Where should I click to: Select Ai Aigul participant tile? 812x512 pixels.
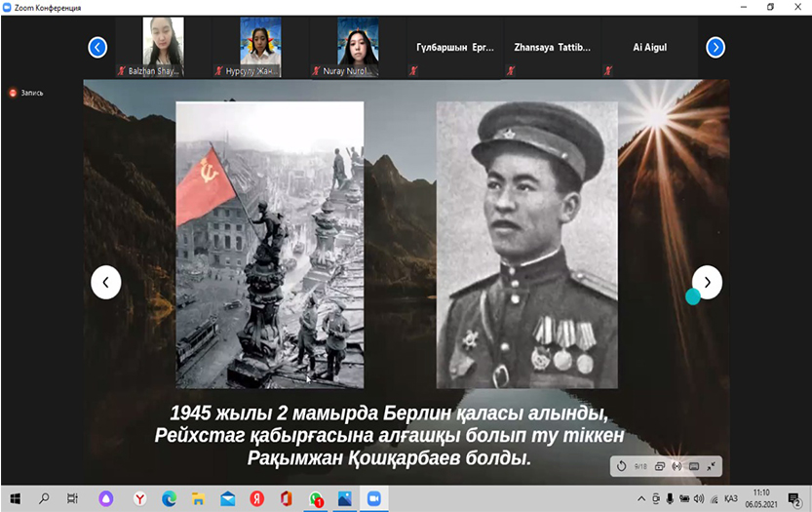click(x=650, y=47)
